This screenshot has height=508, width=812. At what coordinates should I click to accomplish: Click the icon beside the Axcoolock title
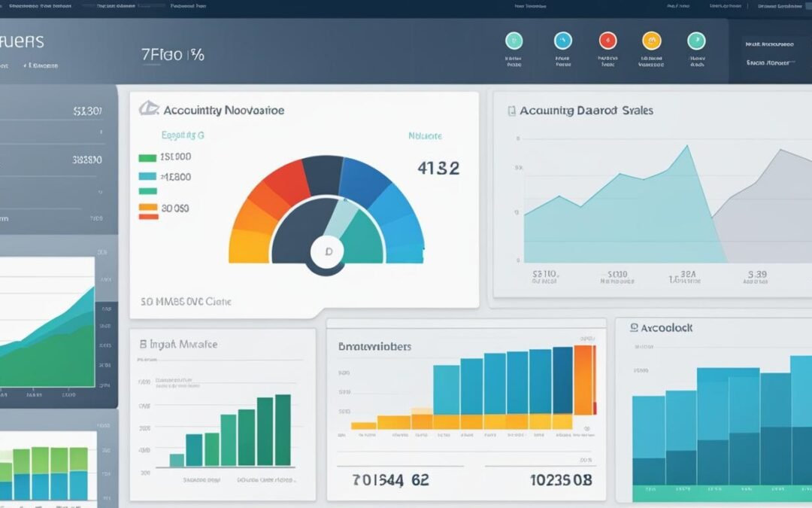point(634,328)
